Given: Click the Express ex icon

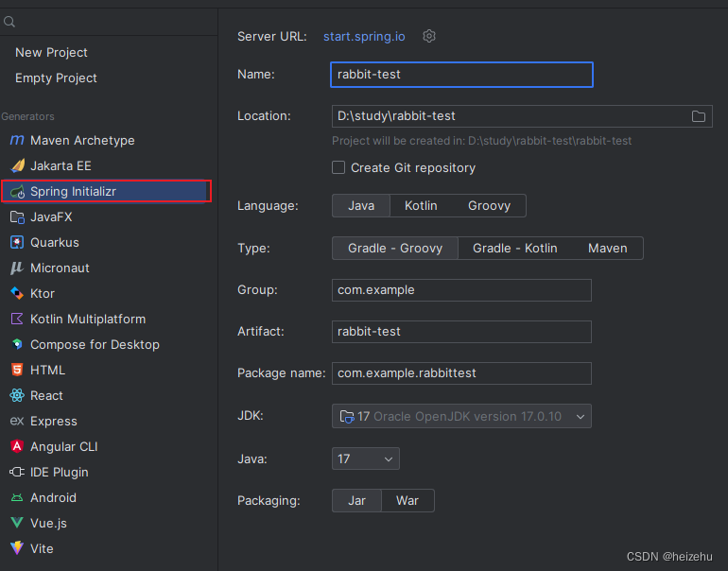Looking at the screenshot, I should click(x=17, y=421).
